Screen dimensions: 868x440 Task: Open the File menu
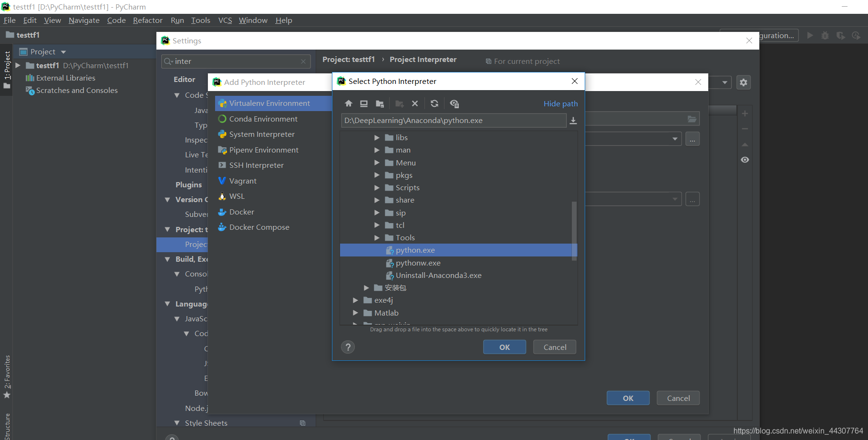10,20
